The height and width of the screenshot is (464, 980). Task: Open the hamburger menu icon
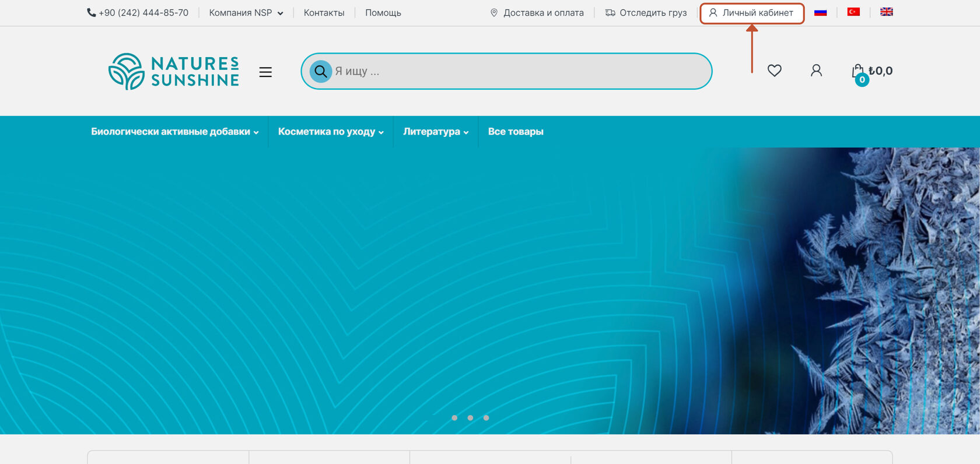point(265,72)
